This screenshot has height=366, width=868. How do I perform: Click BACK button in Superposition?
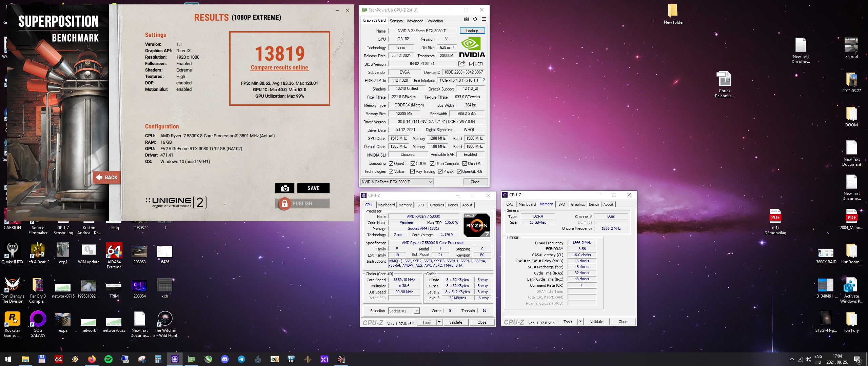pyautogui.click(x=107, y=177)
